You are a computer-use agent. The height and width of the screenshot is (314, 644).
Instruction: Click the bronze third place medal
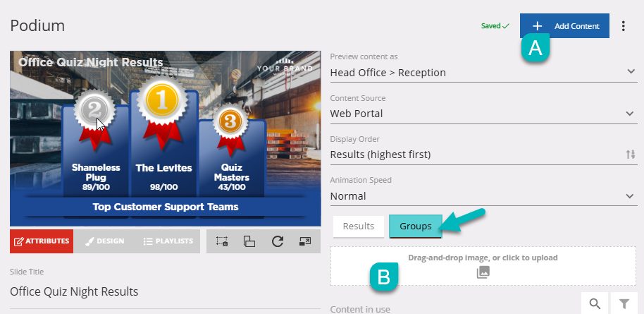coord(230,121)
